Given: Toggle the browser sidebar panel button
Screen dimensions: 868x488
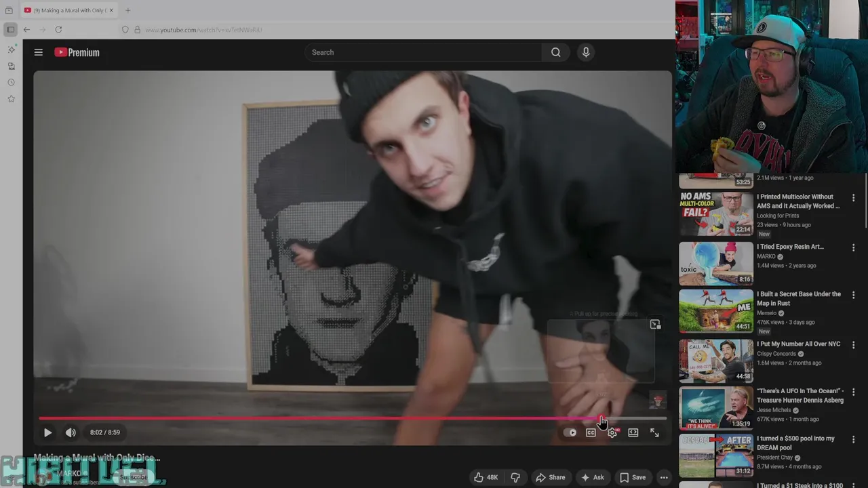Looking at the screenshot, I should 10,30.
